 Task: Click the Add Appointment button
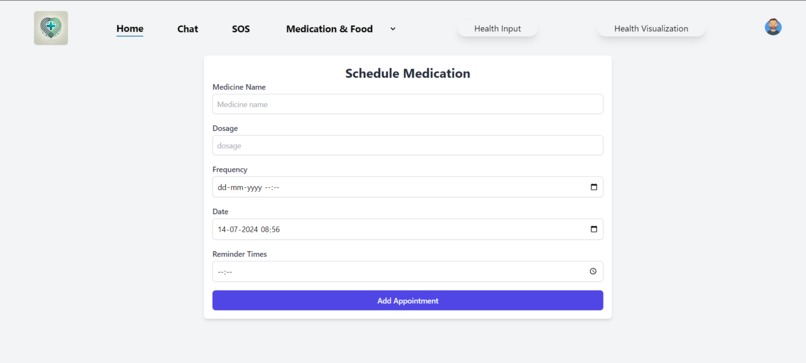point(408,300)
